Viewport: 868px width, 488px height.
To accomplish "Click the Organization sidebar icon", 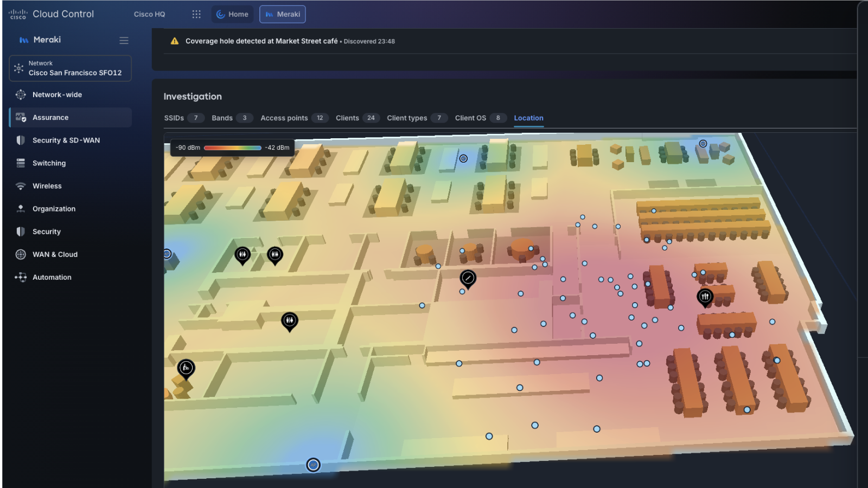I will pyautogui.click(x=21, y=209).
